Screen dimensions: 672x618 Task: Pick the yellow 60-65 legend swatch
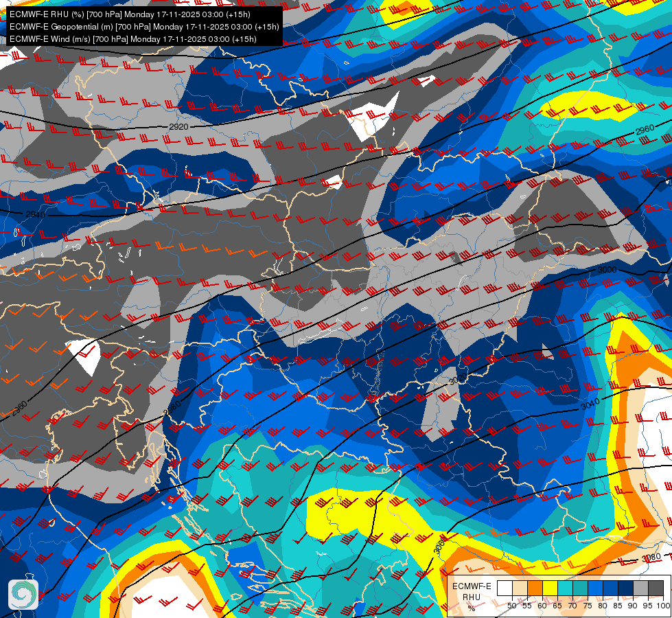tap(550, 588)
